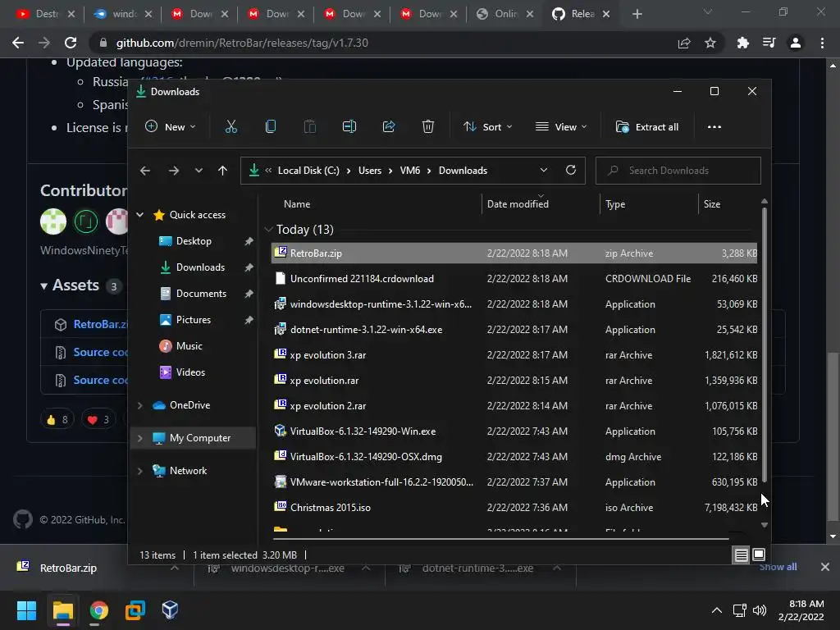The height and width of the screenshot is (630, 840).
Task: Open Google Chrome from taskbar
Action: tap(98, 610)
